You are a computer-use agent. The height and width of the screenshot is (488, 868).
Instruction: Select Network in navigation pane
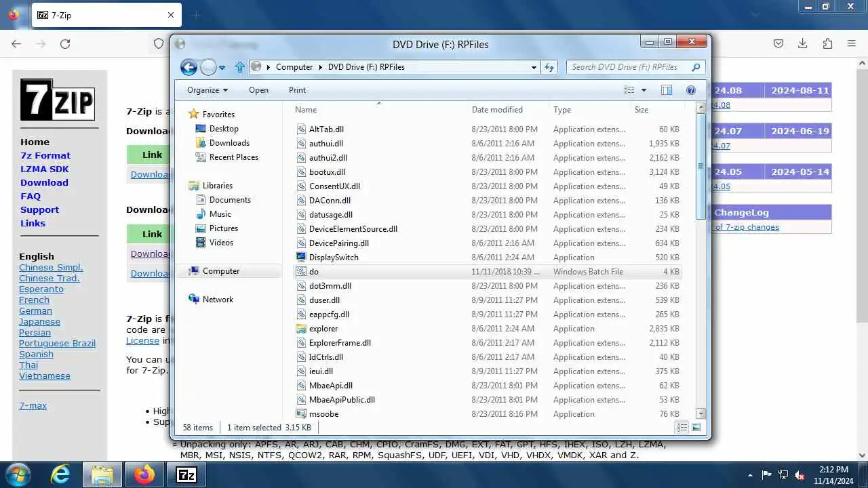tap(218, 300)
